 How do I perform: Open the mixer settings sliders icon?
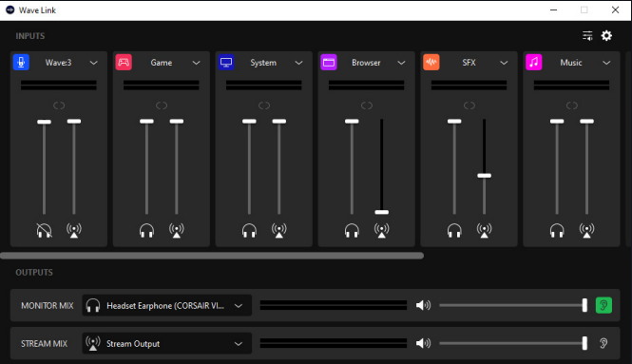[587, 36]
